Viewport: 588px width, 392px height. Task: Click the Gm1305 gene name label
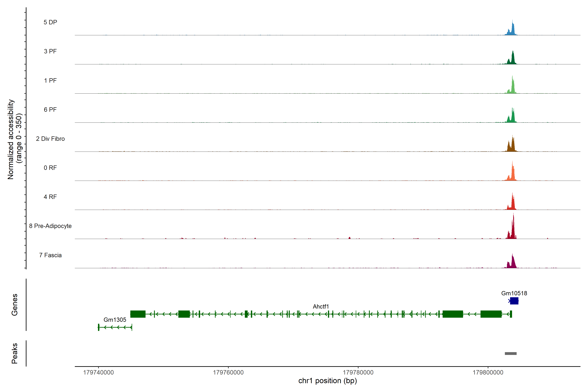pos(115,320)
